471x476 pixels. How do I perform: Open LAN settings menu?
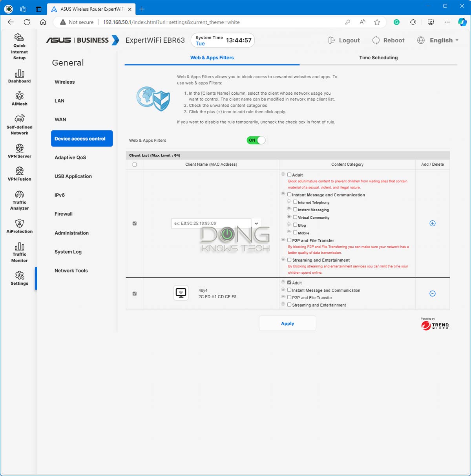point(59,101)
